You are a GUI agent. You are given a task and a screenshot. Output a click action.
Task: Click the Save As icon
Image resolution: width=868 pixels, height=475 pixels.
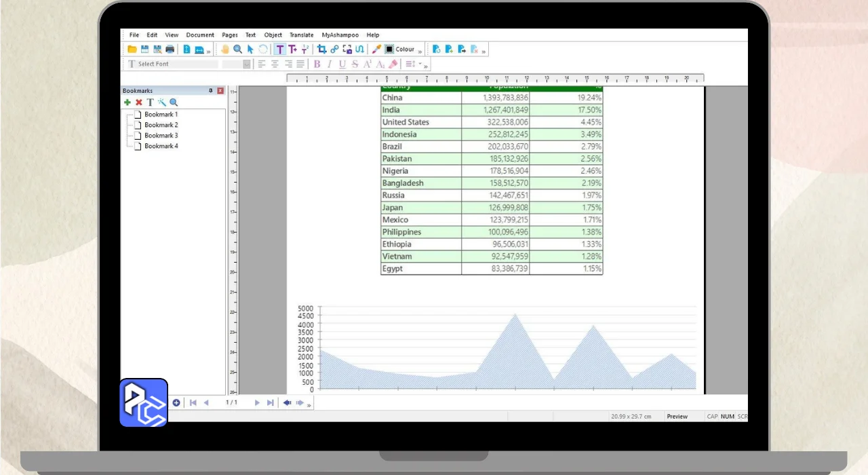(x=157, y=49)
